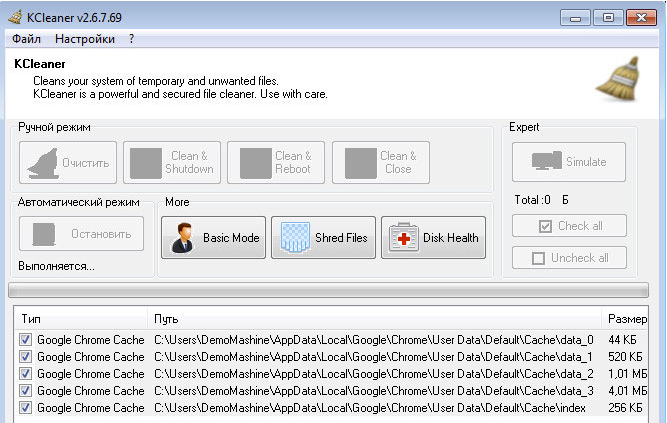The image size is (667, 423).
Task: Open Shred Files tool
Action: [323, 238]
